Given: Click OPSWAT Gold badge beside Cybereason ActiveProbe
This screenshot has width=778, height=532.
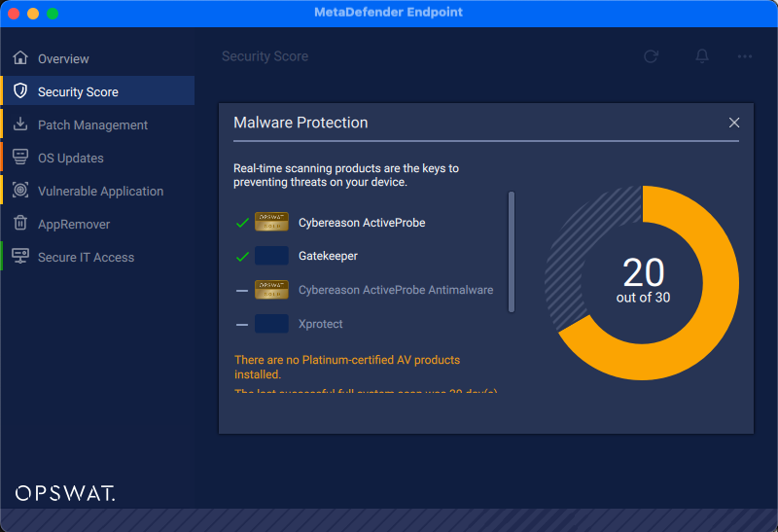Looking at the screenshot, I should point(271,222).
